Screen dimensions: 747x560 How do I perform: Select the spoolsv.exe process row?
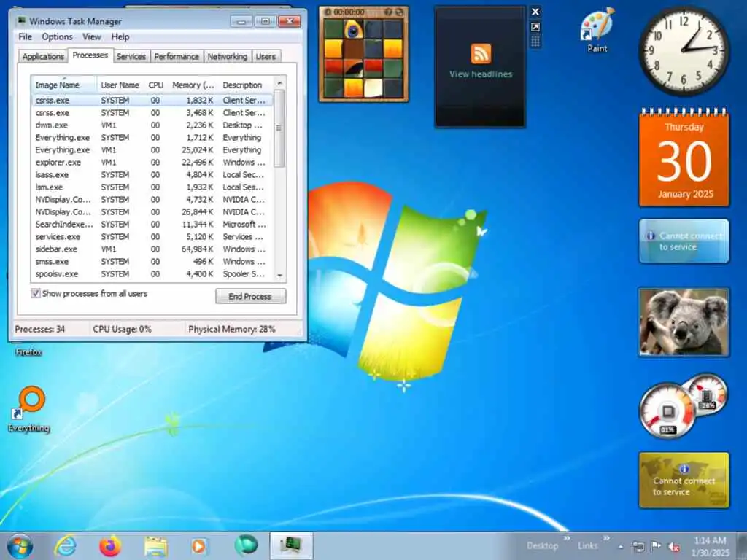[x=152, y=274]
